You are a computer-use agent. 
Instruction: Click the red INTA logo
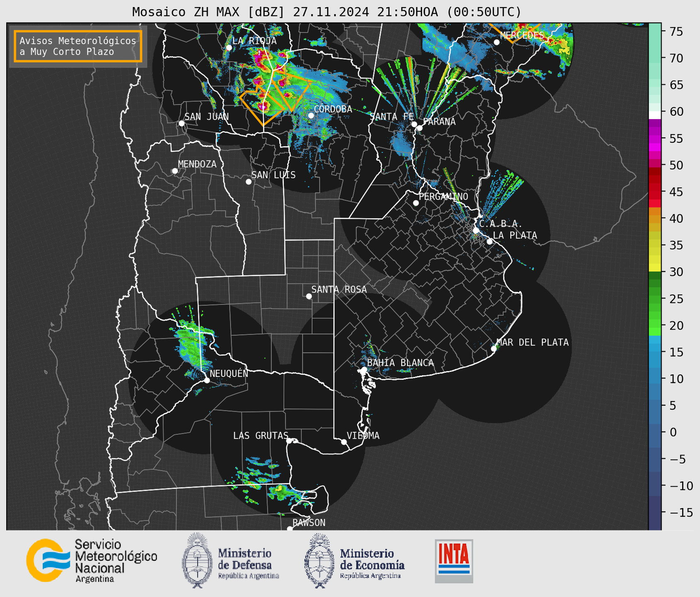[x=454, y=561]
